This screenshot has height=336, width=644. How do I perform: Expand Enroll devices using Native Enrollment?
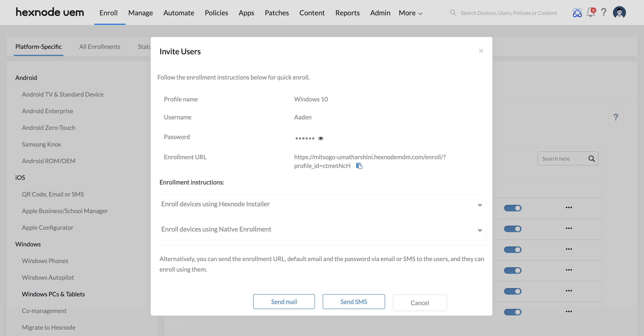pos(321,230)
